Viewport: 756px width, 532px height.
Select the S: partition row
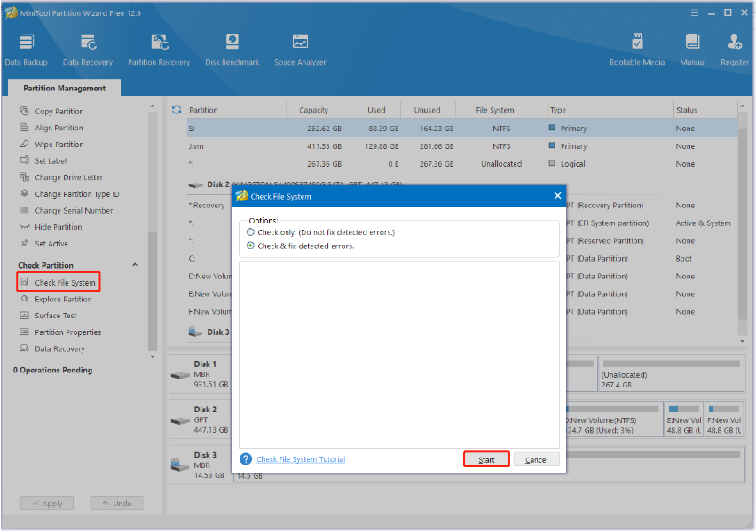pos(461,129)
